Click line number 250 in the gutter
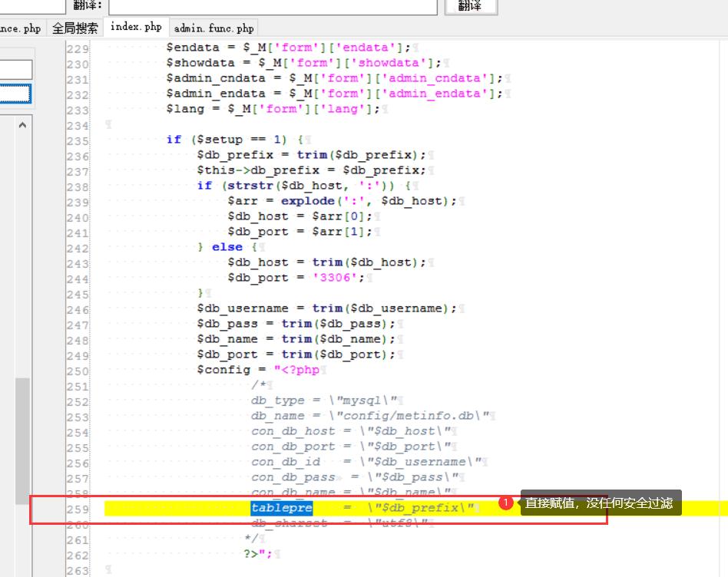Image resolution: width=728 pixels, height=577 pixels. point(78,370)
